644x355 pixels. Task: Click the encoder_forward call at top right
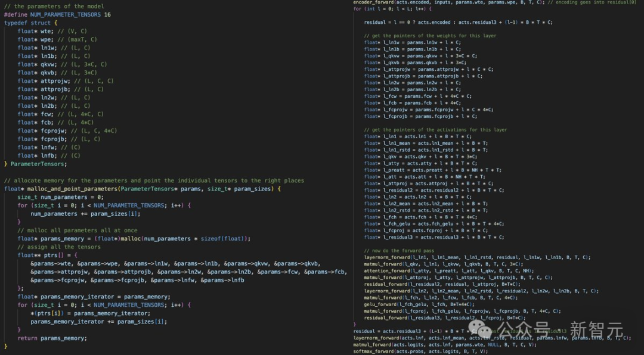click(373, 2)
